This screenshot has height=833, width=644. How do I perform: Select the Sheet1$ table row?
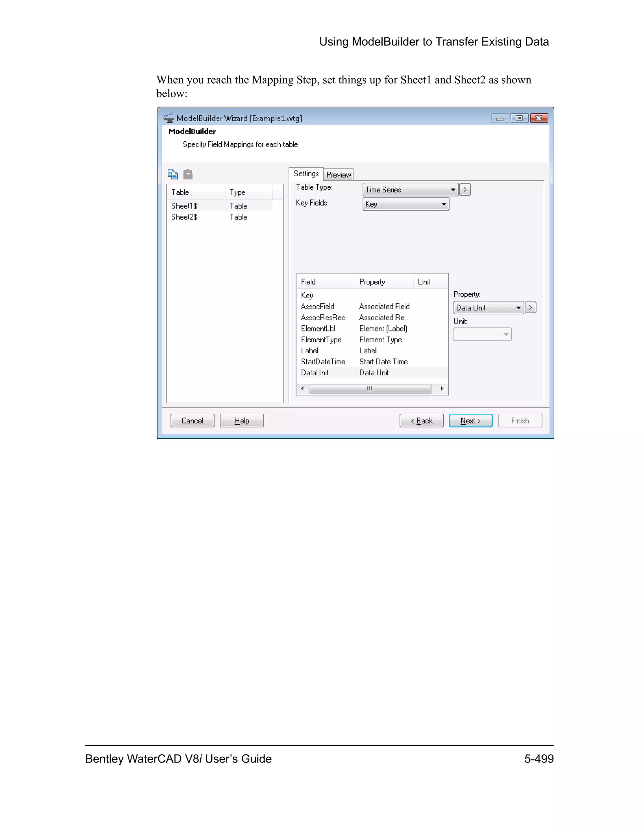[x=220, y=206]
